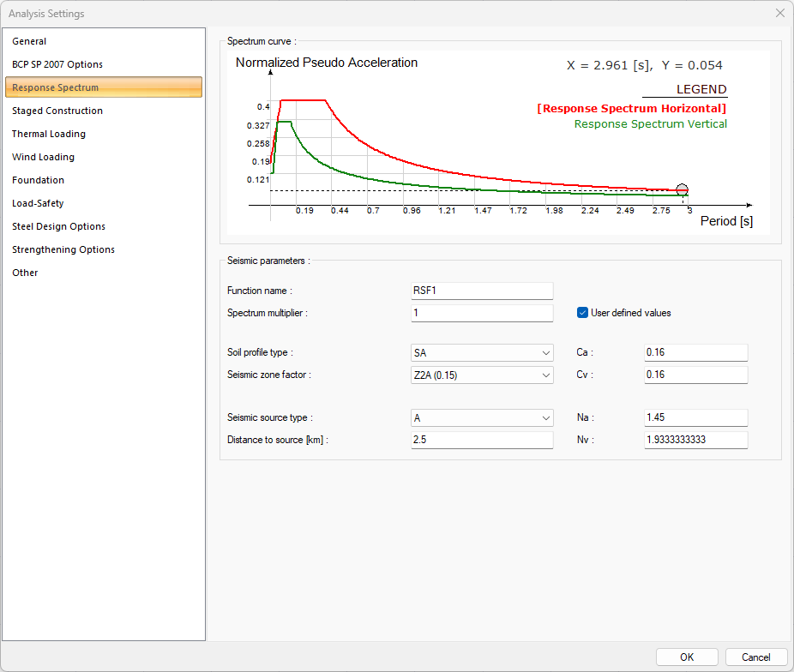Open the Seismic source type dropdown
794x672 pixels.
coord(482,418)
